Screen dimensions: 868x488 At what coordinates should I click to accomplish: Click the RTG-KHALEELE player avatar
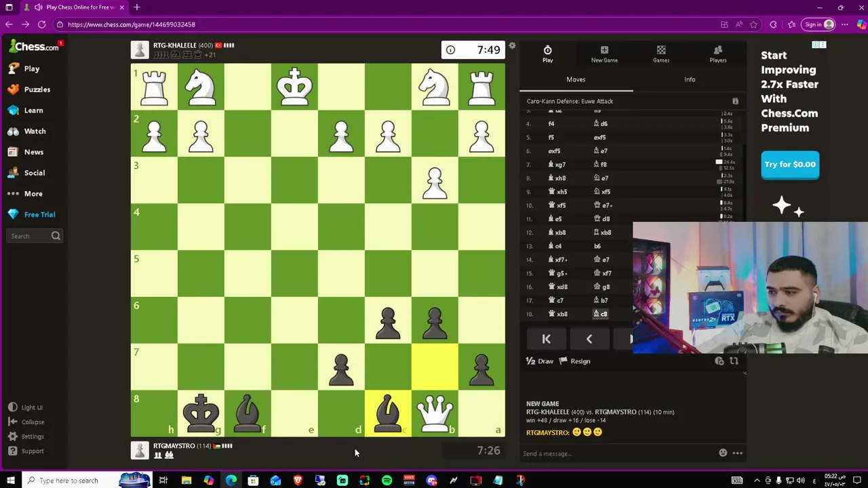(140, 50)
